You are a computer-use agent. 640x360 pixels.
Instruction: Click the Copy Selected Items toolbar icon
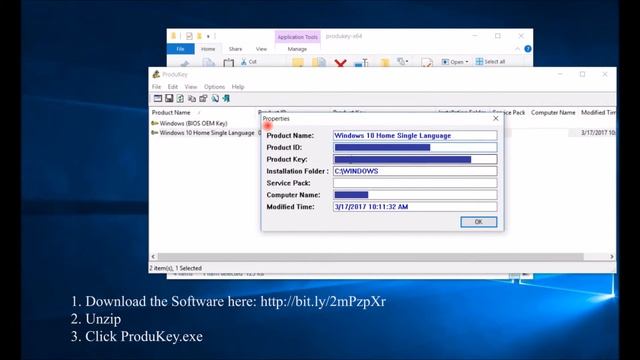point(192,98)
